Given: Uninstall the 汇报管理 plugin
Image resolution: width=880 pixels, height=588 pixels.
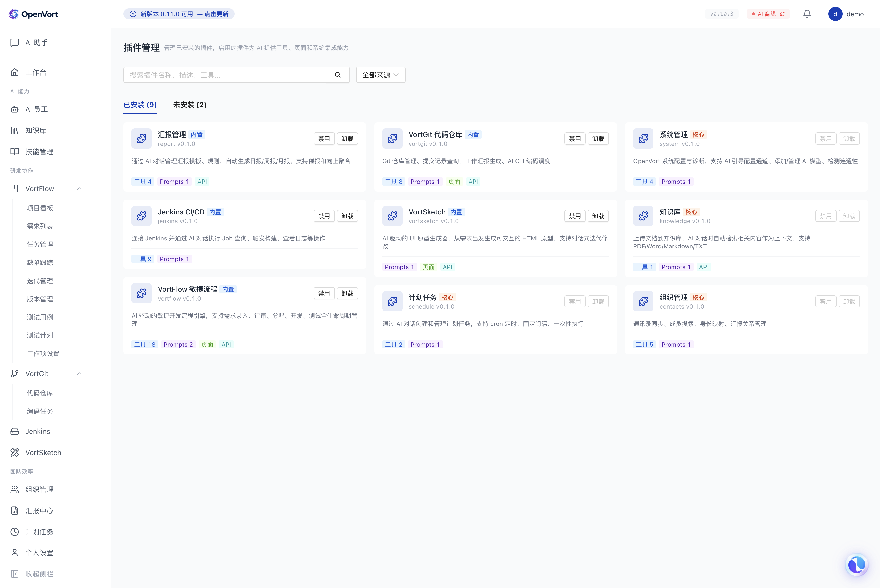Looking at the screenshot, I should tap(347, 139).
